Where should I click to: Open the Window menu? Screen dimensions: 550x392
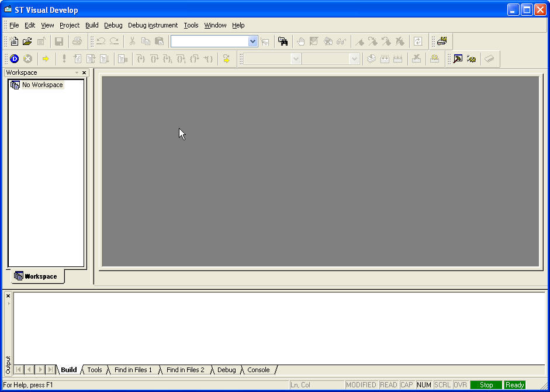(215, 25)
